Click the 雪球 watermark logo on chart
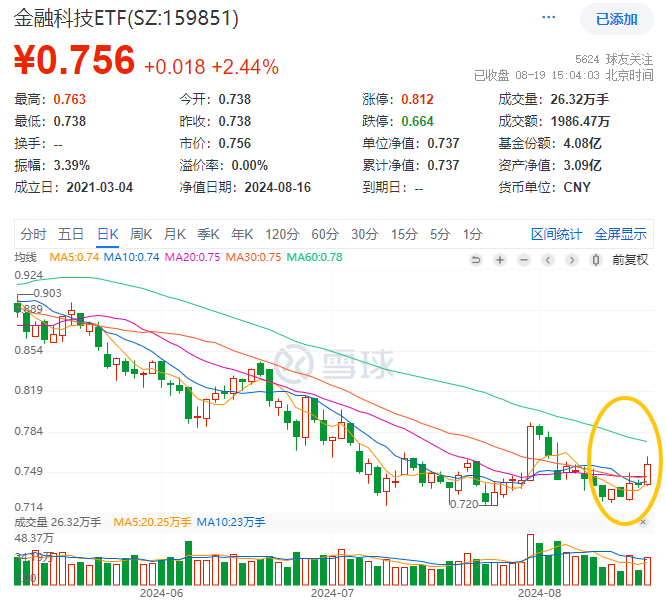The image size is (666, 606). [x=332, y=360]
